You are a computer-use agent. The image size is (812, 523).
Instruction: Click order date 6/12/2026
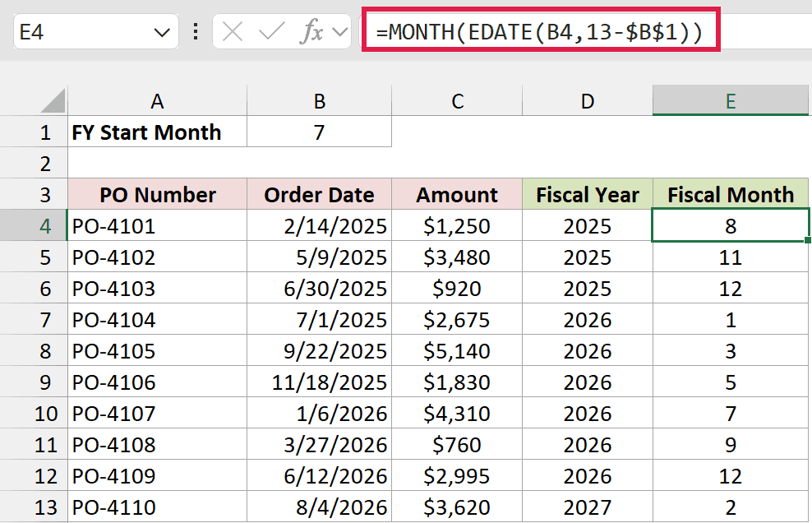[320, 476]
